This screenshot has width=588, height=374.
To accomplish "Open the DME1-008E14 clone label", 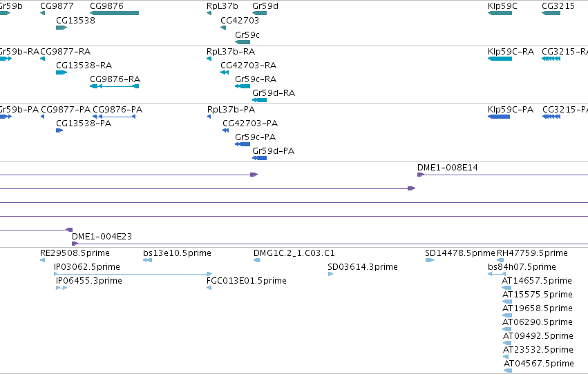I will click(448, 168).
